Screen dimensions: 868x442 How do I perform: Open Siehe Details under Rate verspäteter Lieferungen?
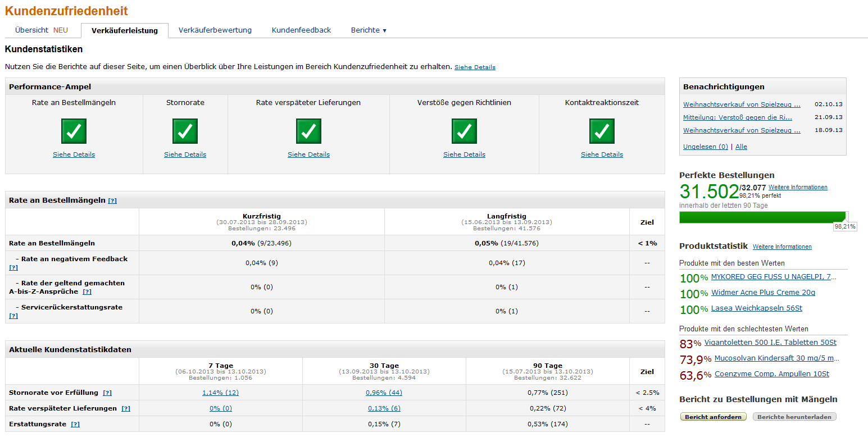(x=308, y=154)
